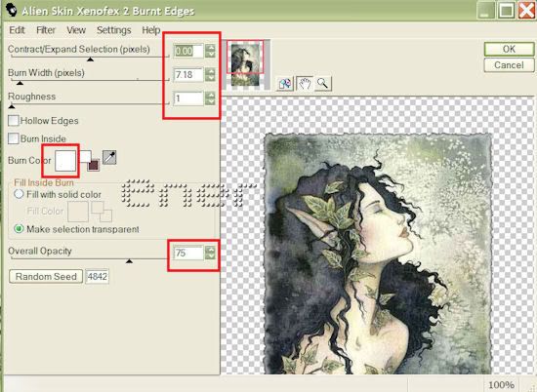
Task: Click the Burn Width slider handle
Action: [20, 83]
